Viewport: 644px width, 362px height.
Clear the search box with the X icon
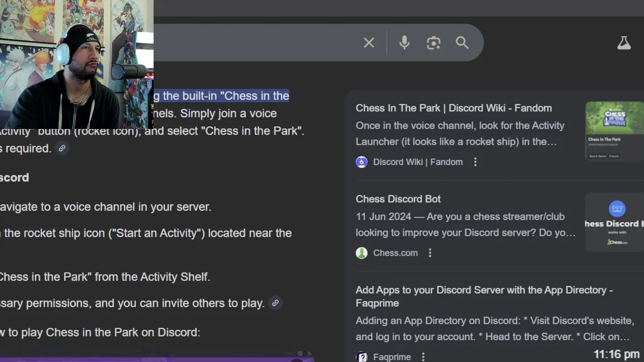[369, 43]
